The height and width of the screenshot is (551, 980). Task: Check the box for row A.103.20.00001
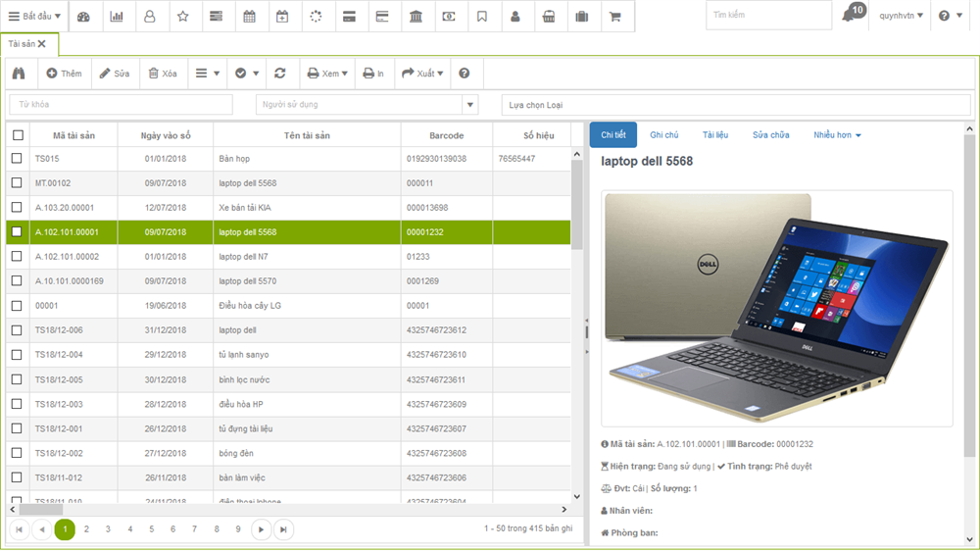(17, 207)
